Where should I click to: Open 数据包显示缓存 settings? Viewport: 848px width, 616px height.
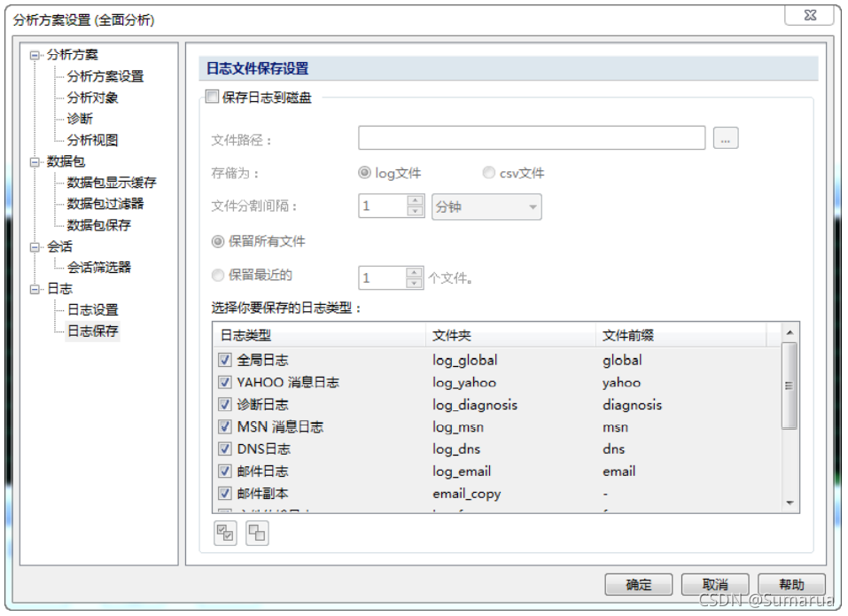[112, 183]
